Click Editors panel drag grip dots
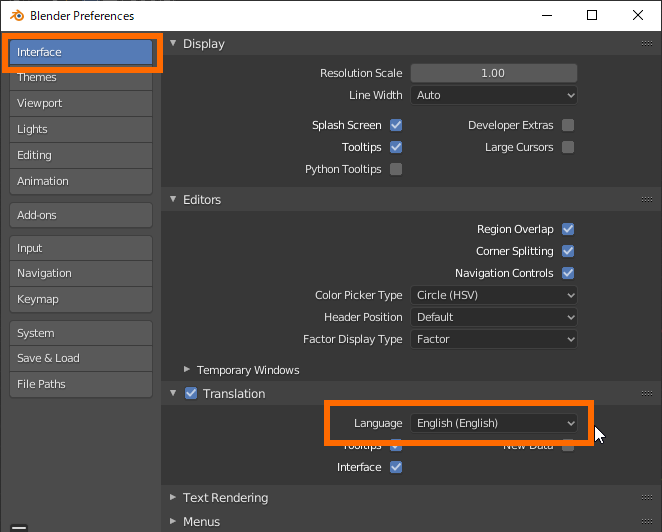662x532 pixels. click(x=647, y=199)
